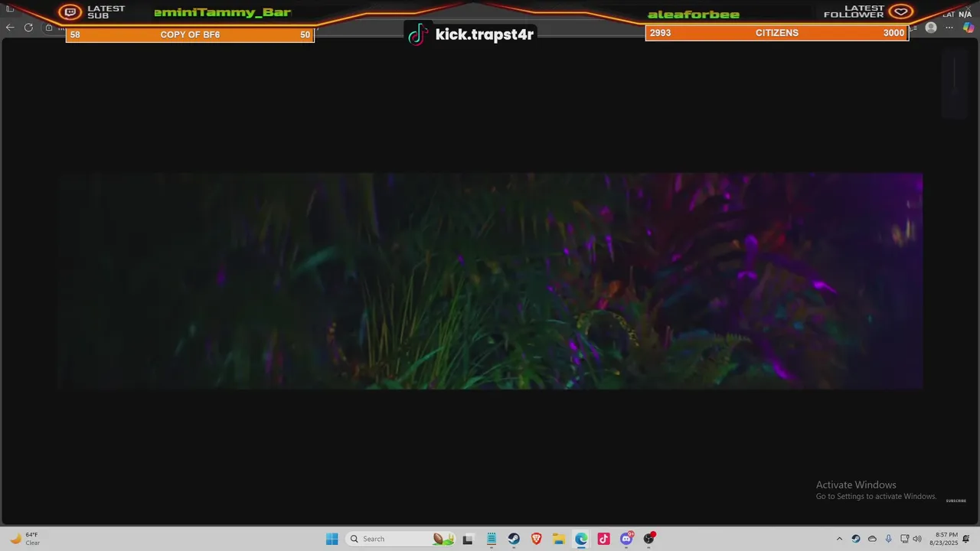This screenshot has height=551, width=980.
Task: Open the Copilot icon in browser toolbar
Action: pyautogui.click(x=969, y=28)
